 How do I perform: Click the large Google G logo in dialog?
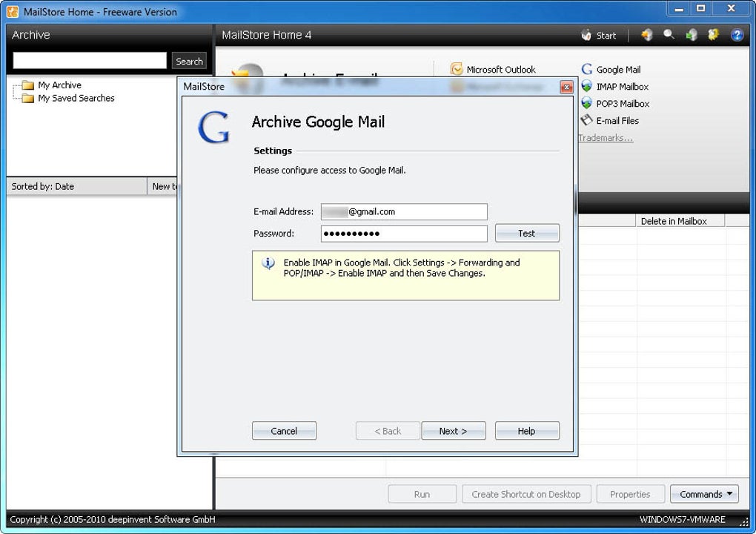coord(213,127)
